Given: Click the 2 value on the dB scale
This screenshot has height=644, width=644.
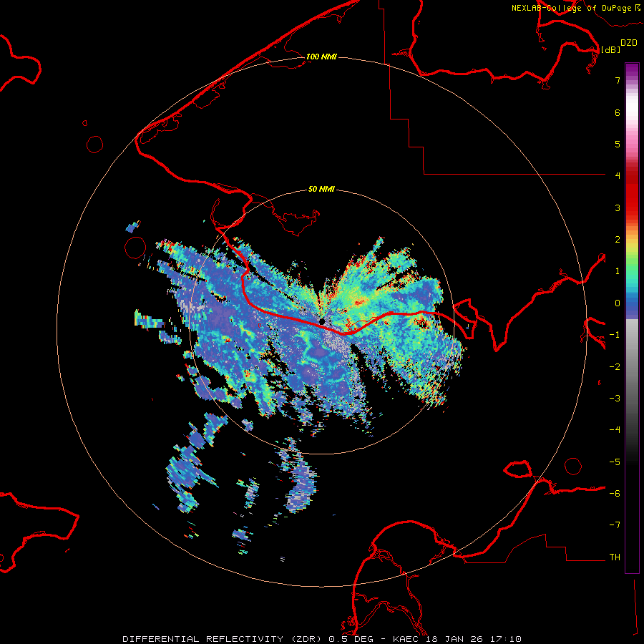Looking at the screenshot, I should pos(618,240).
